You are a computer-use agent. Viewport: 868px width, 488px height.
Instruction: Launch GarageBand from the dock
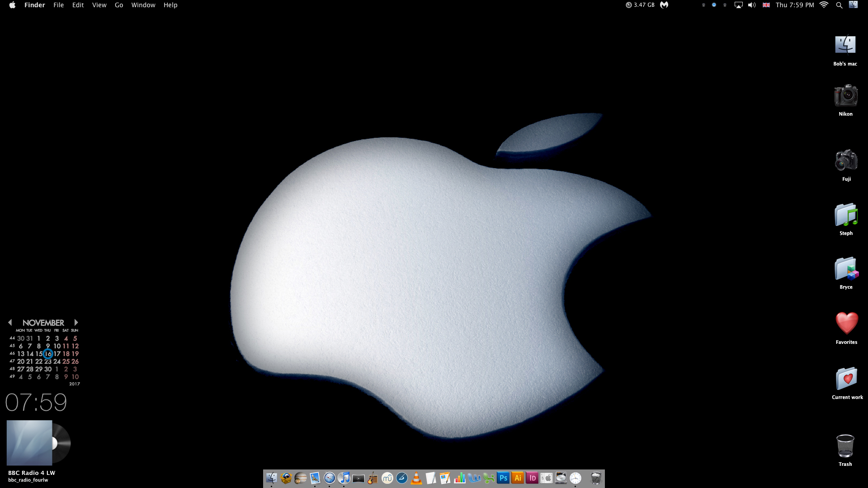pos(373,478)
